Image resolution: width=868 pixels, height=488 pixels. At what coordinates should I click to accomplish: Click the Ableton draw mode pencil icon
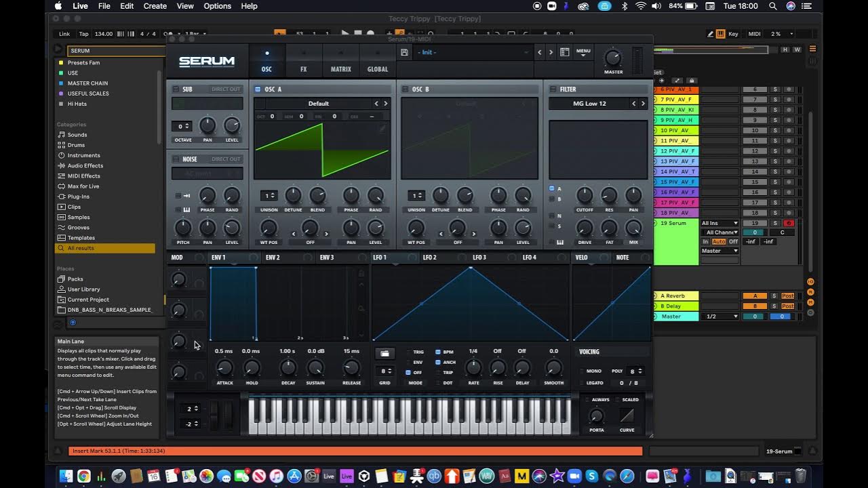[710, 33]
